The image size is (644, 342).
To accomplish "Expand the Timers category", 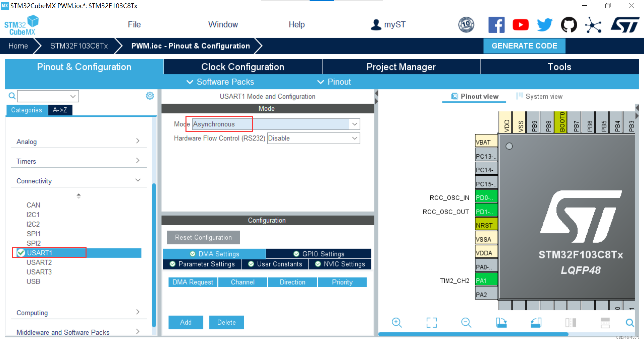I will (79, 161).
